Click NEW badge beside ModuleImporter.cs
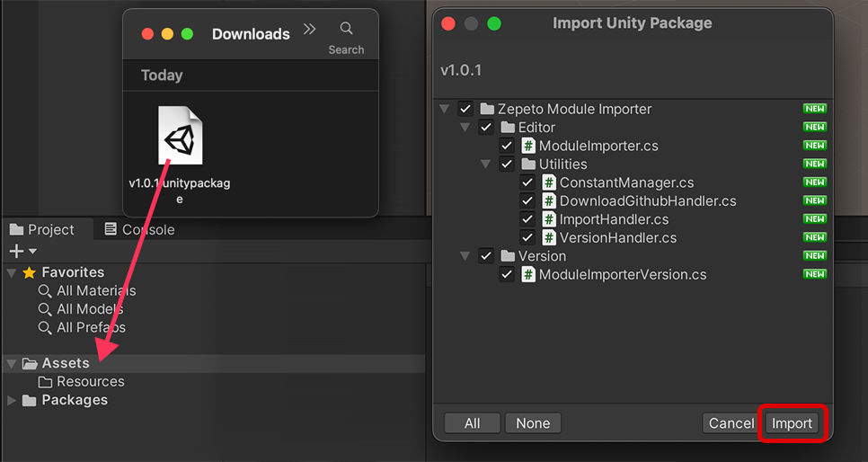Viewport: 868px width, 462px height. (815, 146)
